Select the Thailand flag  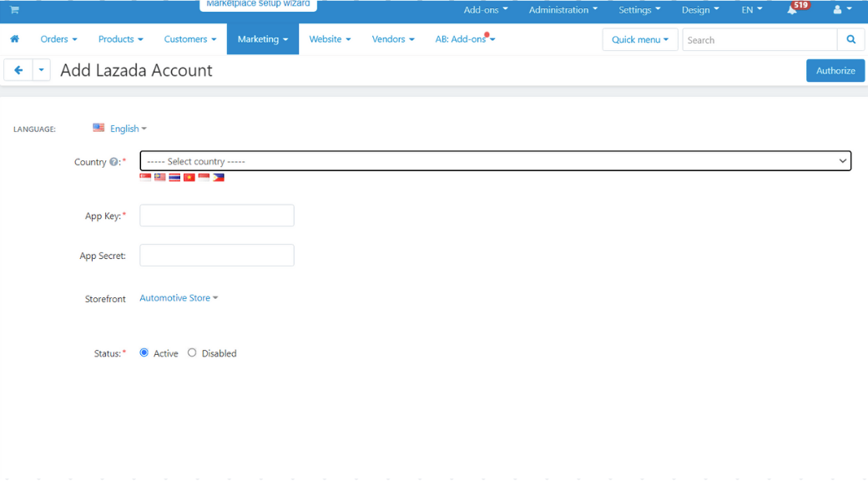click(x=174, y=177)
